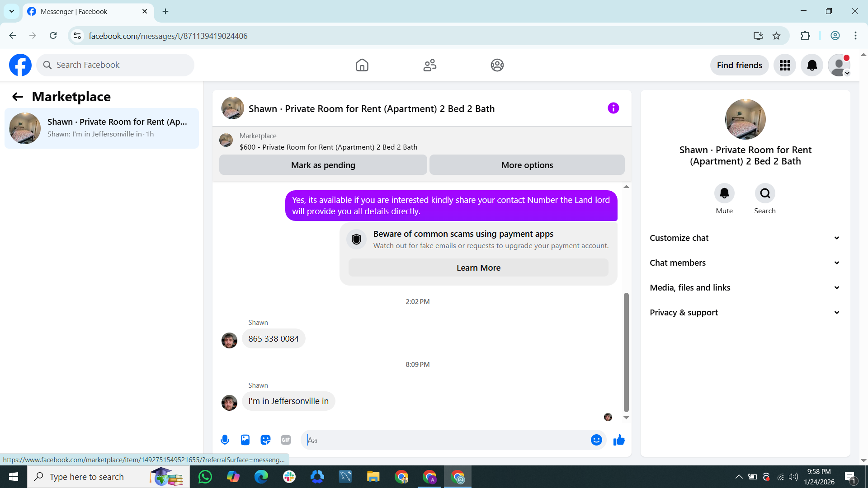This screenshot has width=868, height=488.
Task: Expand Customize chat section
Action: (745, 238)
